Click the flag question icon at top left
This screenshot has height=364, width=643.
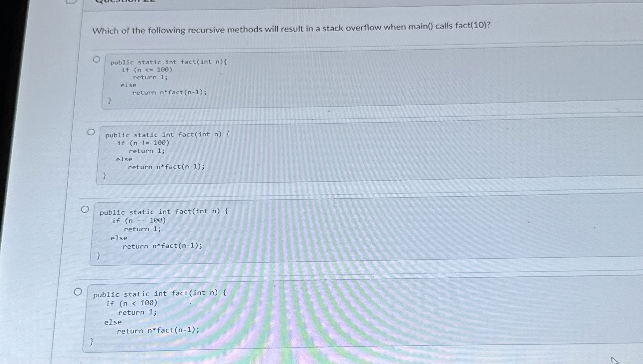71,1
